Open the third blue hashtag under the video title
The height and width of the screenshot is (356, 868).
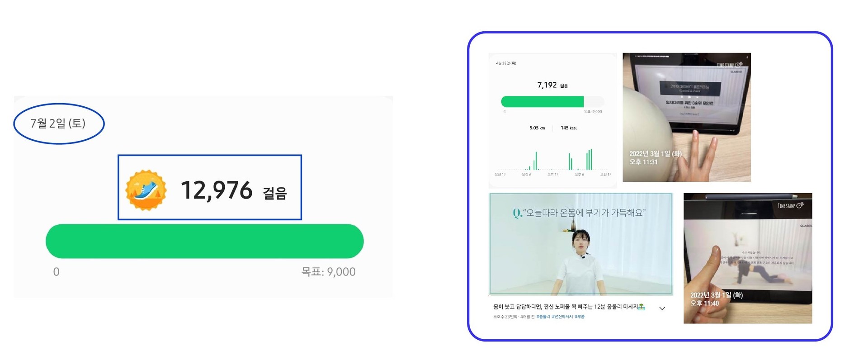coord(580,317)
